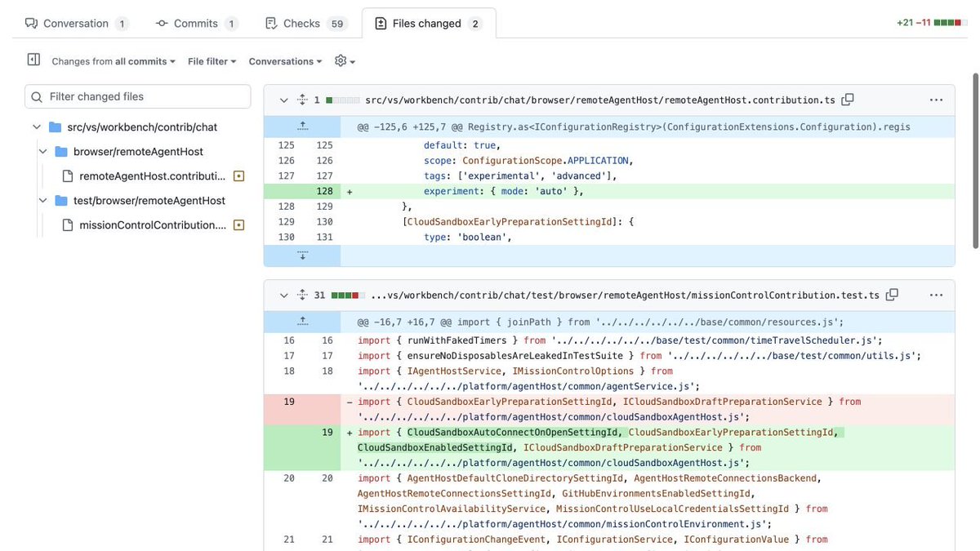Image resolution: width=980 pixels, height=551 pixels.
Task: Open the 'Changes from all commits' dropdown
Action: pos(114,61)
